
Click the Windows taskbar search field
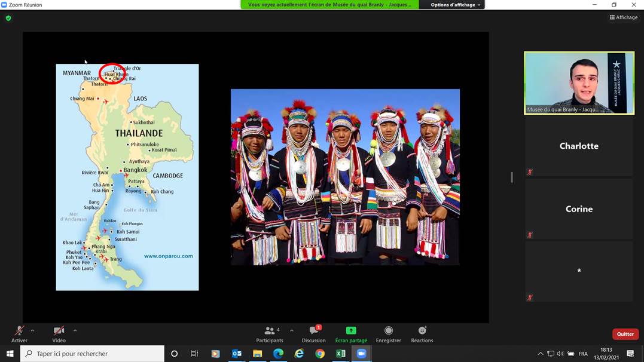tap(92, 354)
